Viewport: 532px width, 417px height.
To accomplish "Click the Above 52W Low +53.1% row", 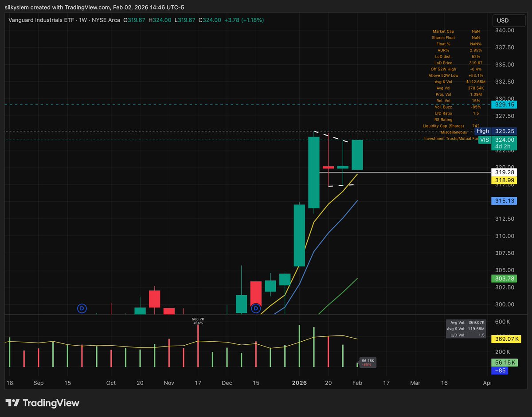I will click(x=457, y=75).
